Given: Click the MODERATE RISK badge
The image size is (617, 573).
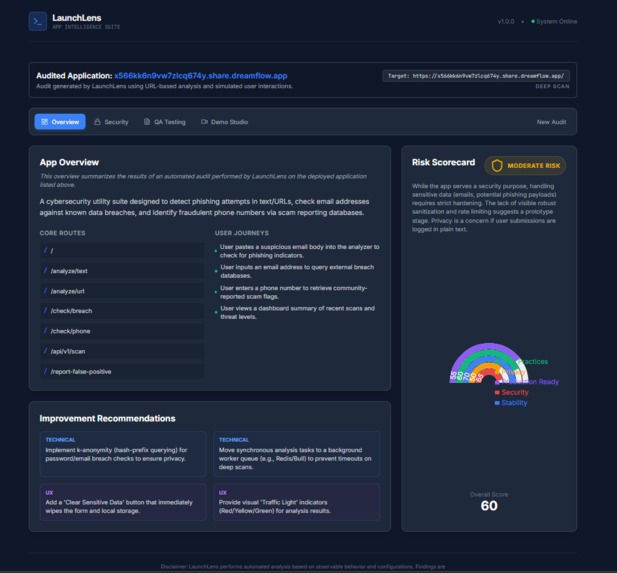Looking at the screenshot, I should [525, 166].
